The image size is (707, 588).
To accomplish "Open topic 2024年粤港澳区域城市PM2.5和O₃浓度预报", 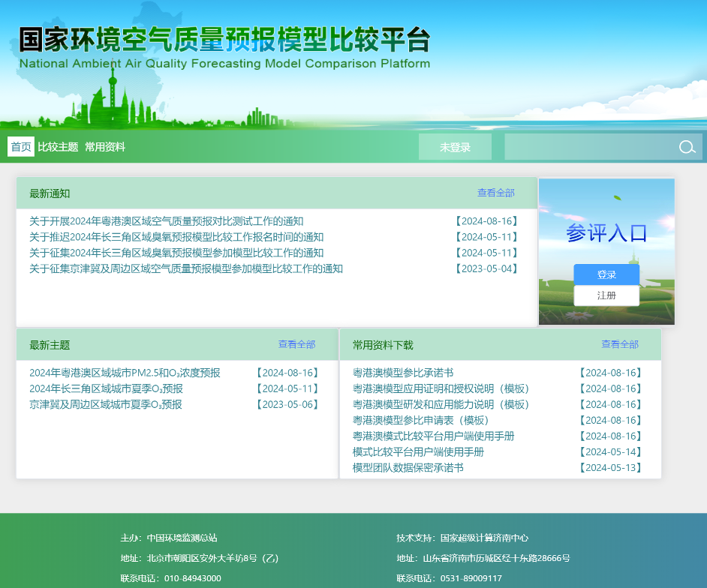I will (125, 373).
